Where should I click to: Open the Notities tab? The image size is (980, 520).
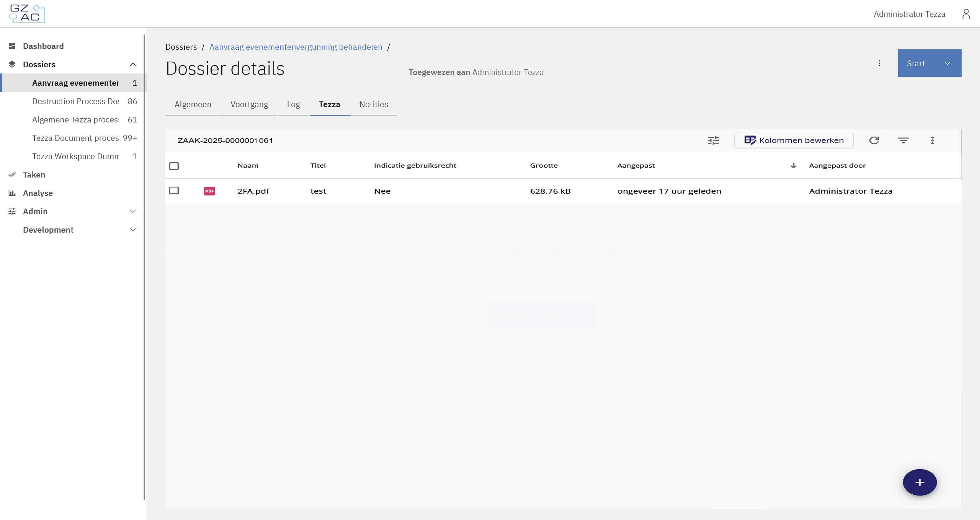tap(374, 104)
